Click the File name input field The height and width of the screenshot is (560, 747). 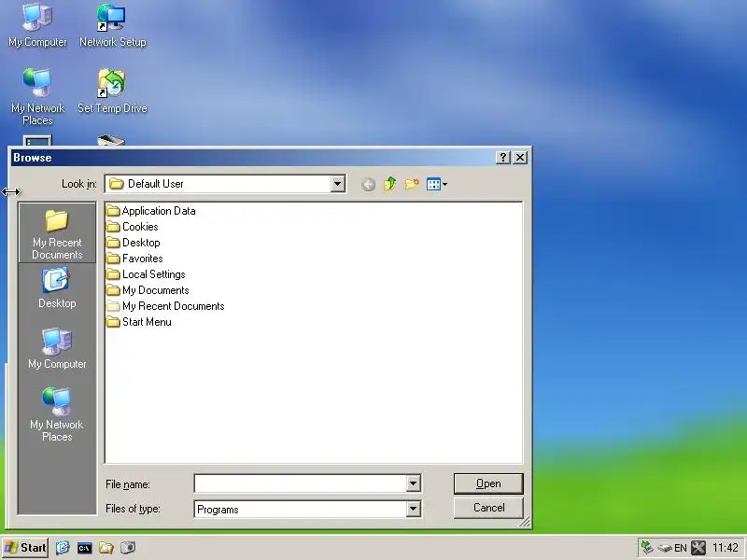pyautogui.click(x=301, y=483)
